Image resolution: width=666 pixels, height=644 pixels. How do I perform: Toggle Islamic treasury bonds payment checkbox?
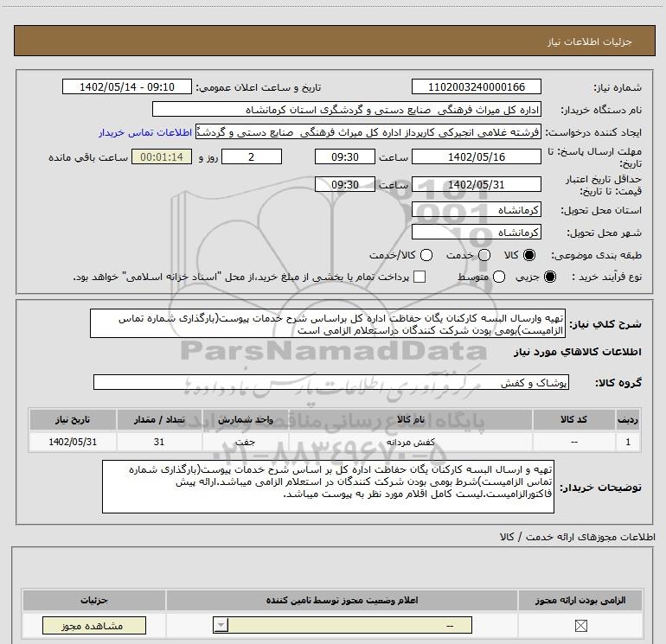pos(419,277)
